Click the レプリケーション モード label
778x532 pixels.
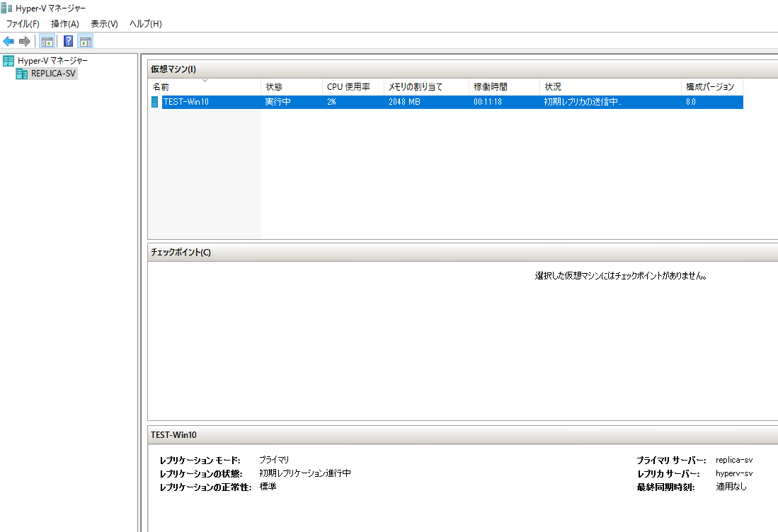[x=200, y=461]
